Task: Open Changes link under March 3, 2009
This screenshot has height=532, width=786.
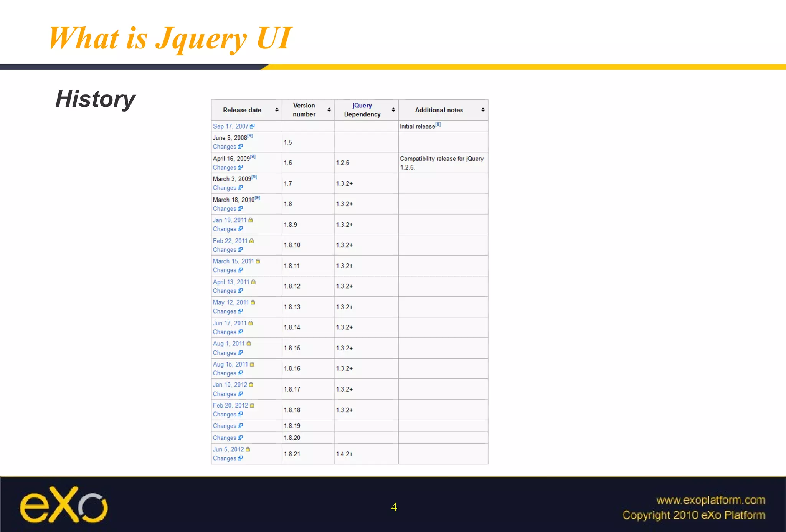Action: click(225, 188)
